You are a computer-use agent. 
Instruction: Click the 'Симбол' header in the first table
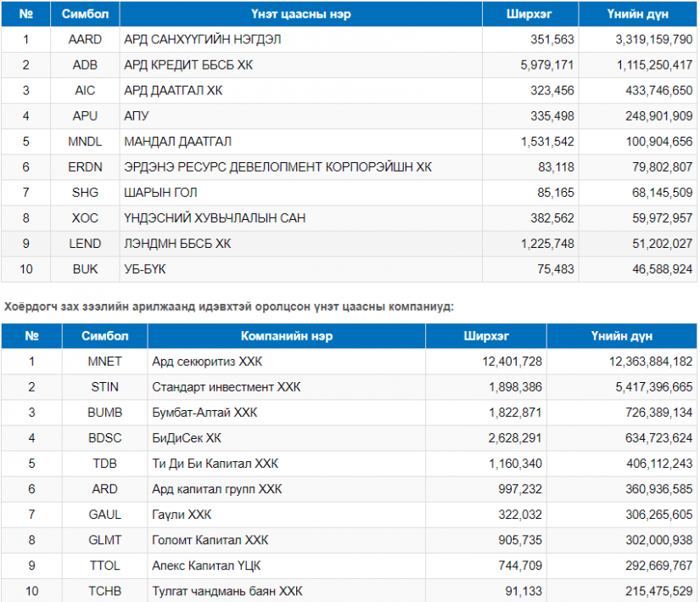click(x=85, y=14)
